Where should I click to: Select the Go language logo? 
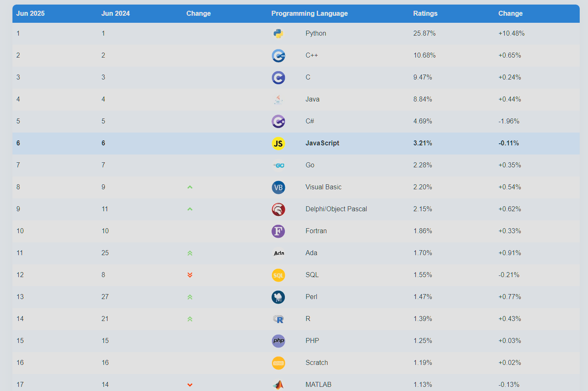coord(278,165)
